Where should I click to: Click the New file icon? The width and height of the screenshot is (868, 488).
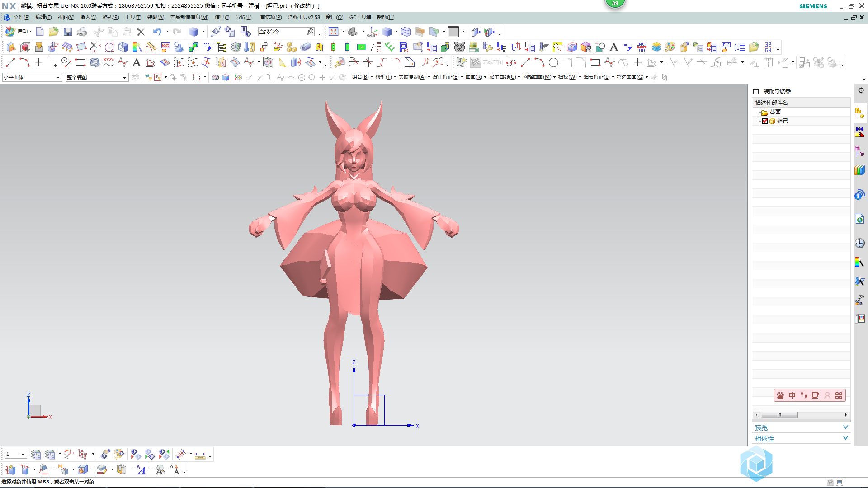pos(40,32)
